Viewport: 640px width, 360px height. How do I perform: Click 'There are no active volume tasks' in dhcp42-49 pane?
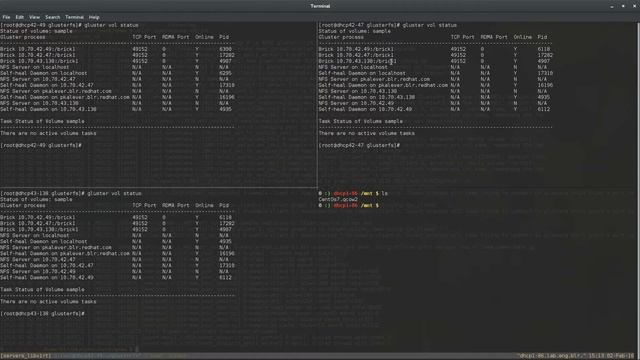[48, 133]
